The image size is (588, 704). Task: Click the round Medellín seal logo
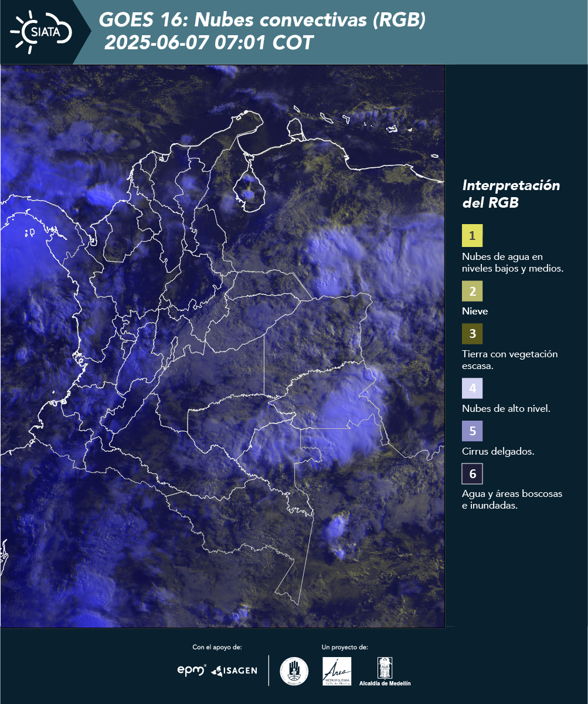[294, 671]
